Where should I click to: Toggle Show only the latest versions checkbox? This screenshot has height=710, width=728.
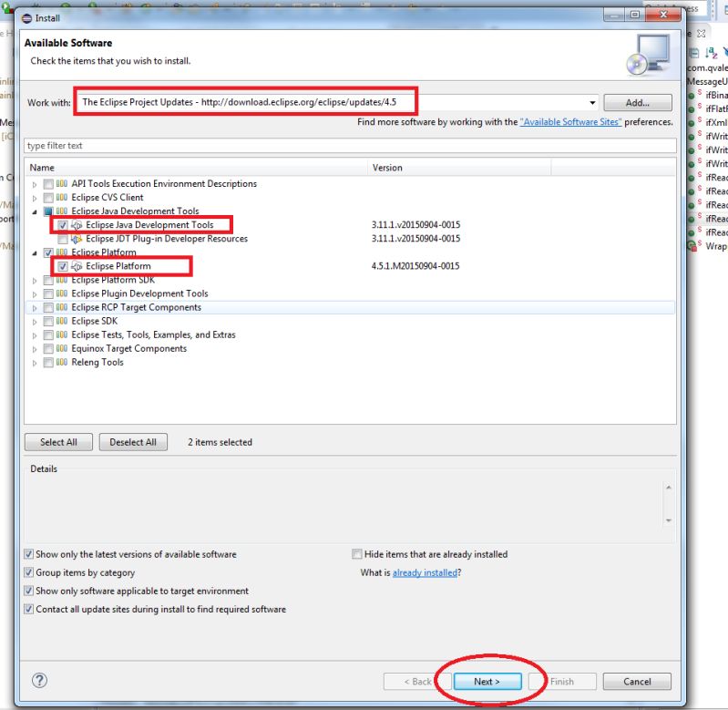[x=29, y=554]
